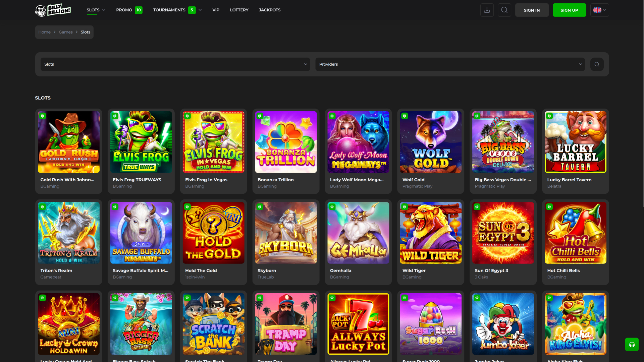644x362 pixels.
Task: Open the Elvis Frog In Vegas game thumbnail
Action: click(213, 142)
